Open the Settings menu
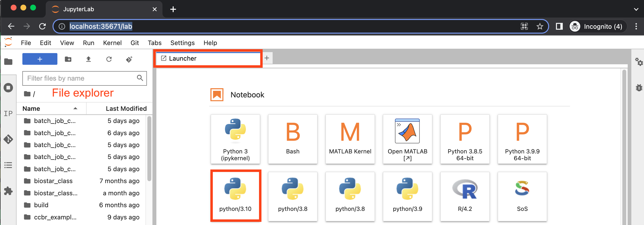644x225 pixels. 182,43
